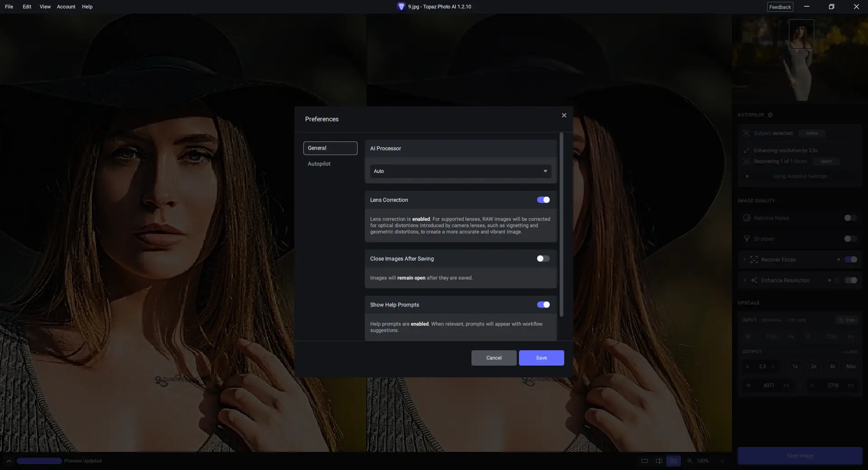Click the Select faces button
Image resolution: width=868 pixels, height=470 pixels.
coord(826,161)
